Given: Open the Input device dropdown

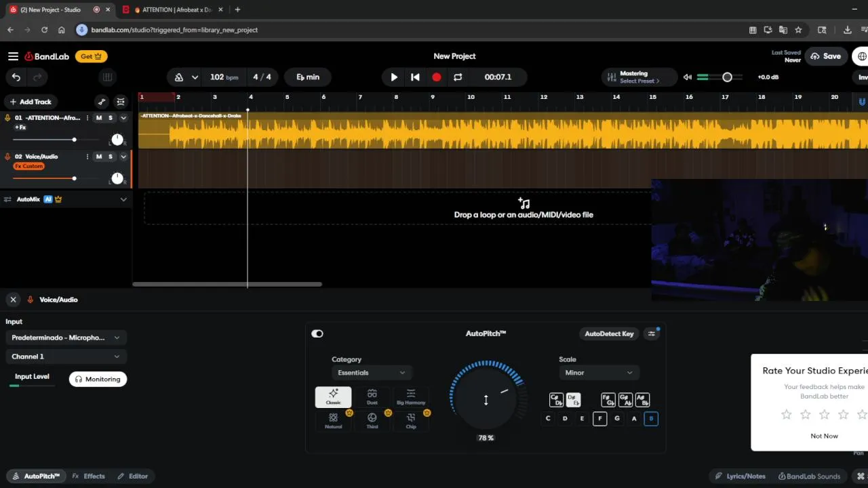Looking at the screenshot, I should [65, 338].
